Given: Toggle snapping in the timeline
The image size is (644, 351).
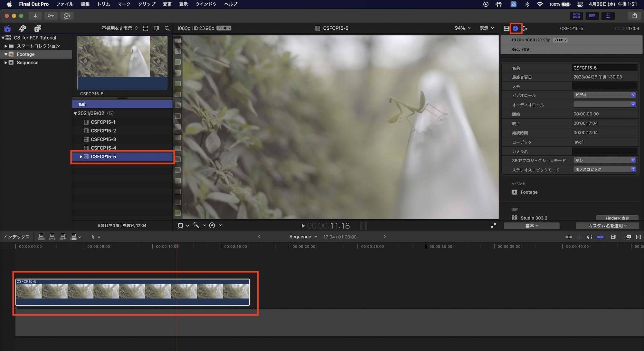Looking at the screenshot, I should tap(600, 237).
